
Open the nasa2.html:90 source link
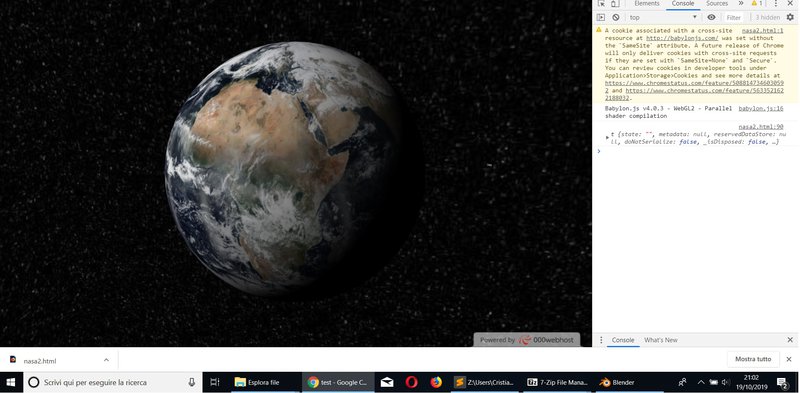[761, 127]
